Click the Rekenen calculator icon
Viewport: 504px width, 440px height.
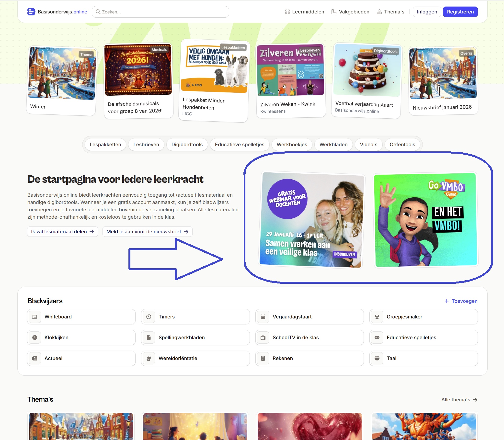coord(263,359)
